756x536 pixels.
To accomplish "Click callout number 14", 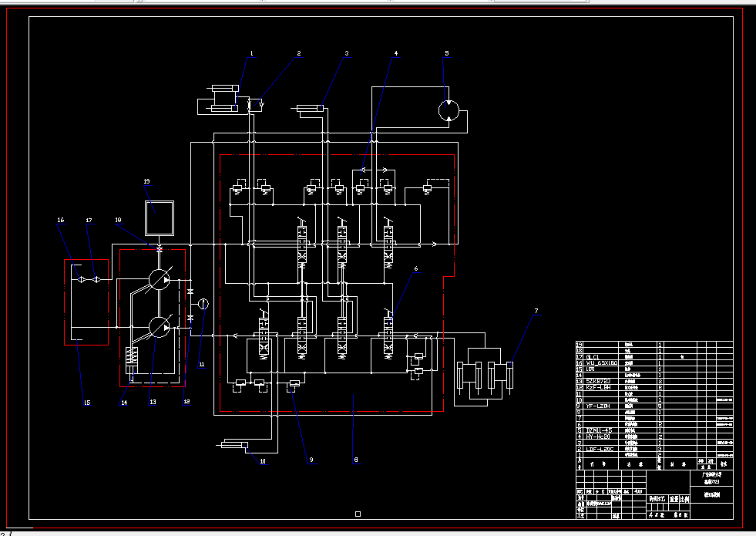I will (124, 403).
